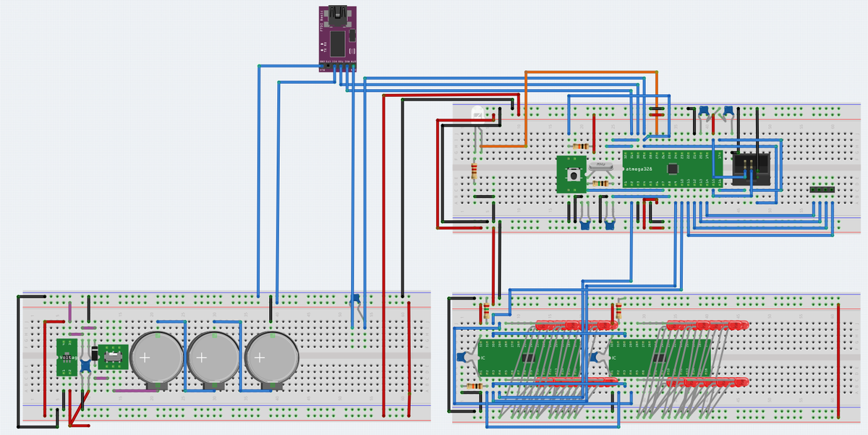Select the white LED on the upper breadboard
The image size is (868, 435).
(477, 113)
